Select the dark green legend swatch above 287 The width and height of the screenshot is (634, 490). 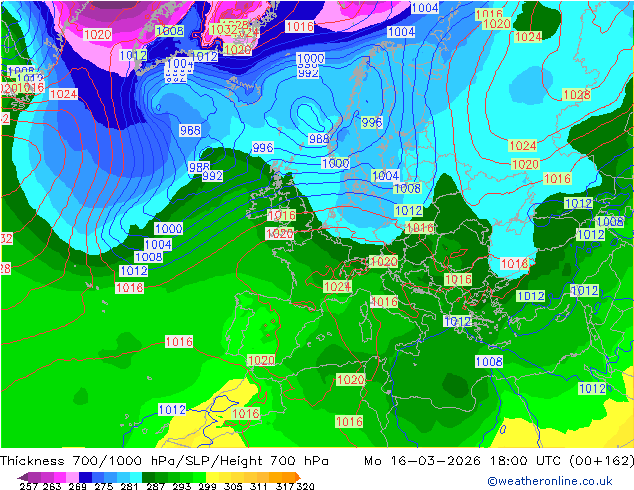[x=148, y=477]
